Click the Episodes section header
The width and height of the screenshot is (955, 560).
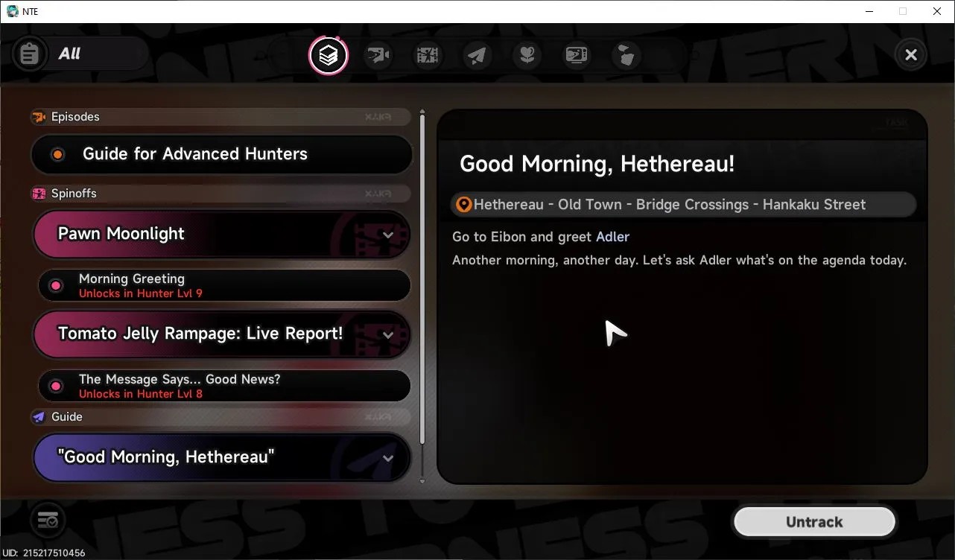click(x=220, y=117)
